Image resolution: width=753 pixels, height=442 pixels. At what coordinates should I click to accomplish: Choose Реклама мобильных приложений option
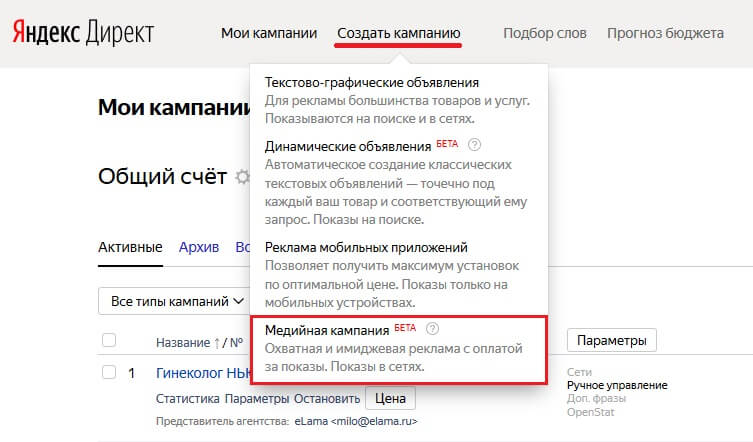[x=366, y=247]
